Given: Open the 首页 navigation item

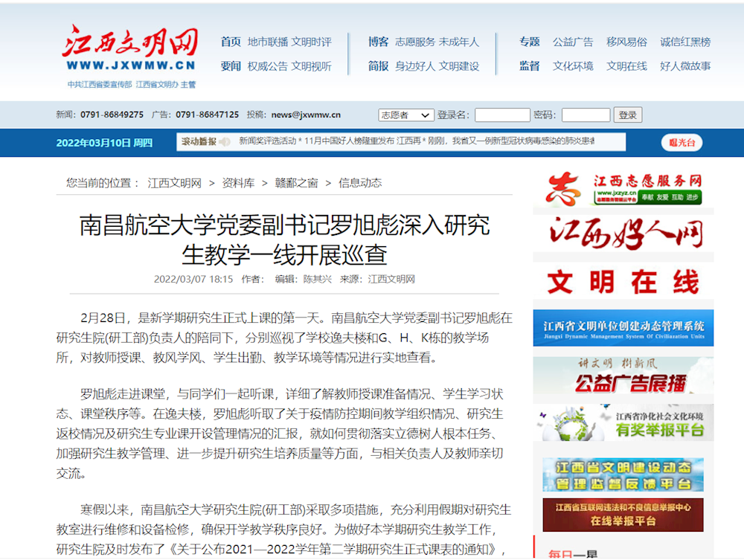Looking at the screenshot, I should pos(231,42).
